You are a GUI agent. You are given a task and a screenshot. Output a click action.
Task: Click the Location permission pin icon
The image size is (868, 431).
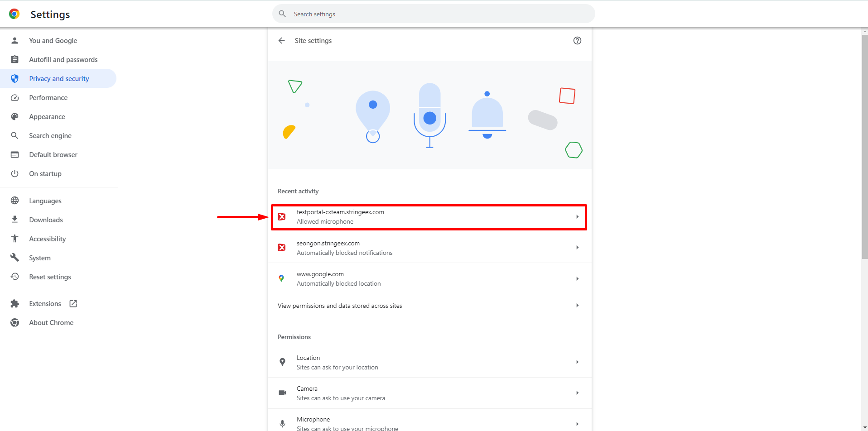[282, 362]
